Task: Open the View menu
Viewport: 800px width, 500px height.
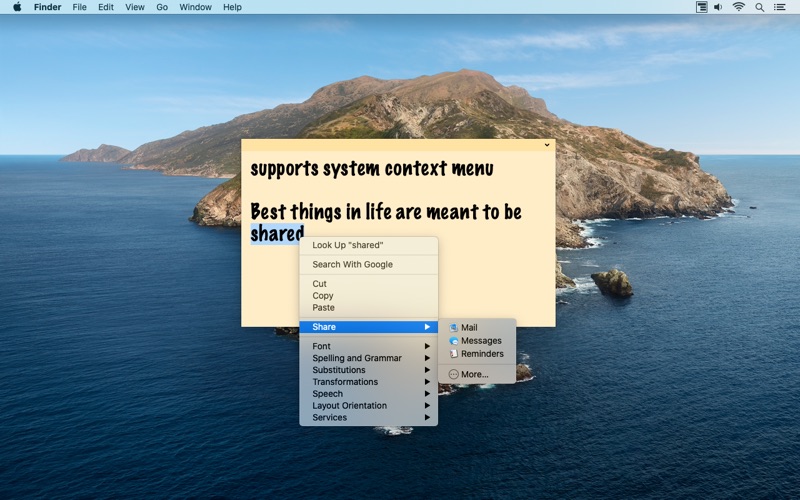Action: (135, 7)
